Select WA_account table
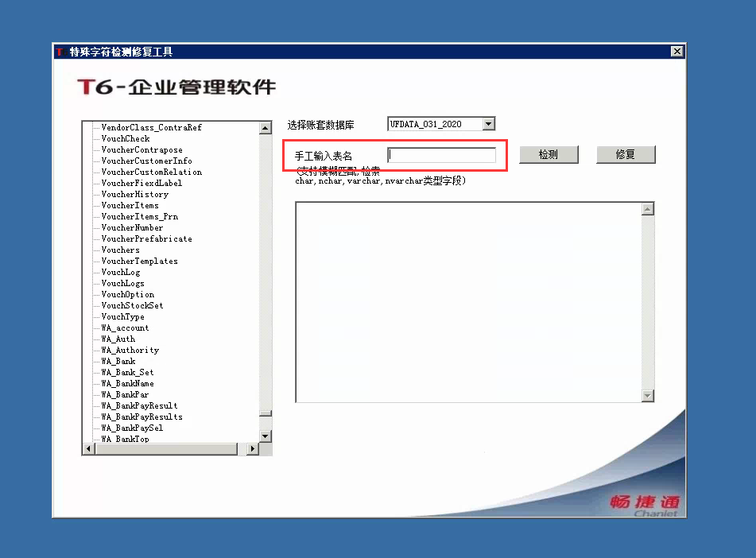Image resolution: width=756 pixels, height=558 pixels. [125, 327]
